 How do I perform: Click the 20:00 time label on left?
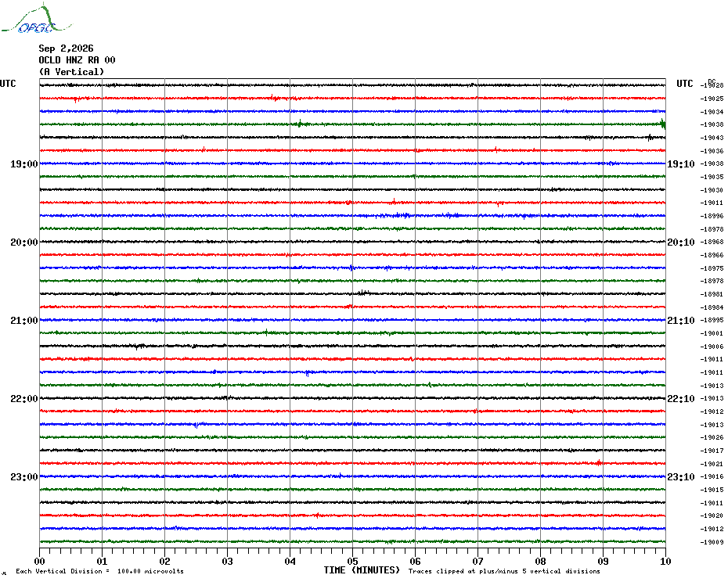(24, 242)
